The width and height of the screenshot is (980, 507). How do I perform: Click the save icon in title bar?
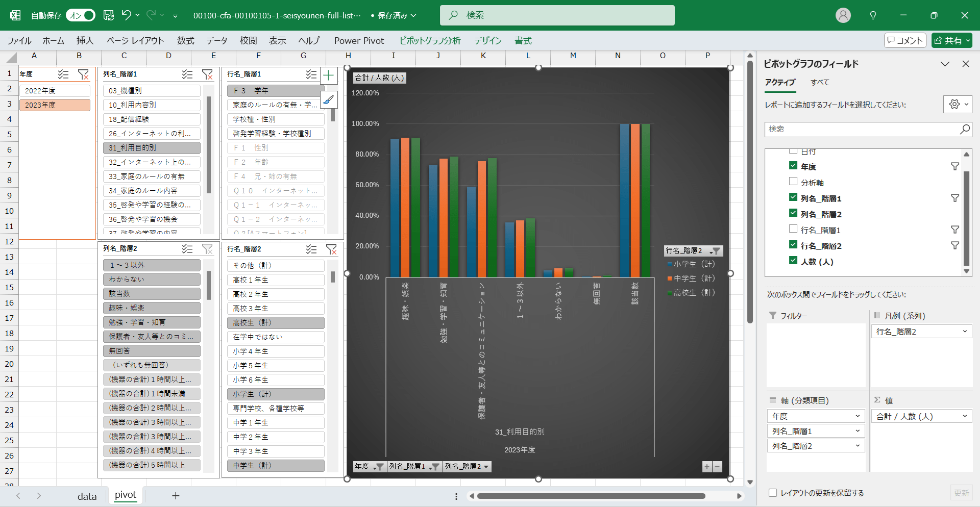[109, 15]
